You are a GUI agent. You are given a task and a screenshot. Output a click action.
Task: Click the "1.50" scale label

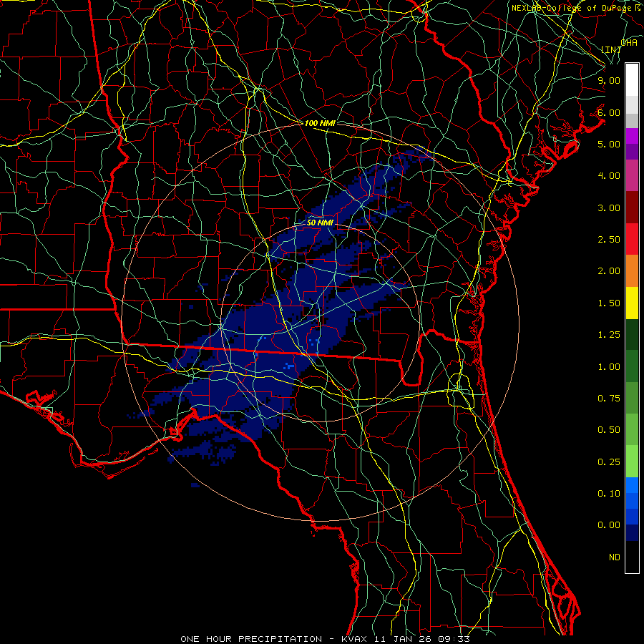(x=609, y=303)
